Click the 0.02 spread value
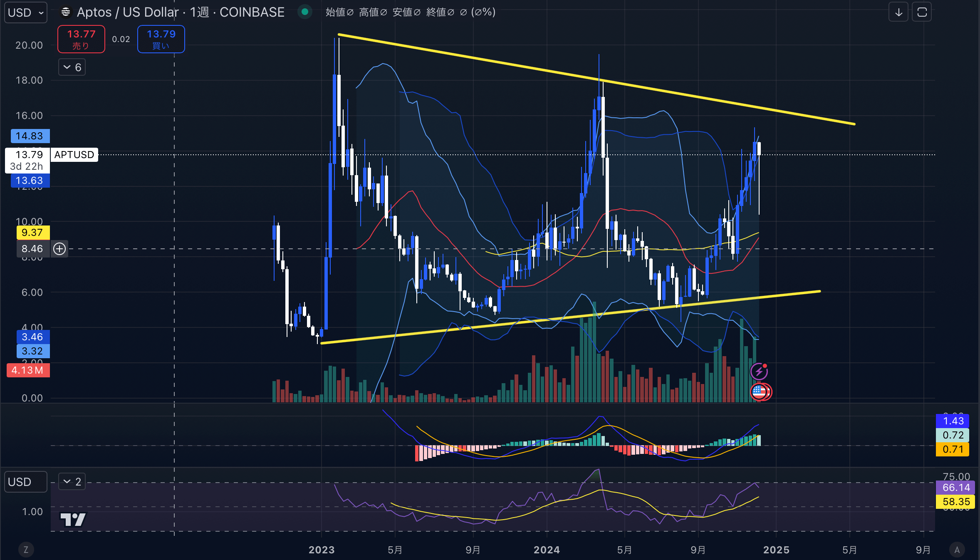This screenshot has width=980, height=560. (x=121, y=39)
